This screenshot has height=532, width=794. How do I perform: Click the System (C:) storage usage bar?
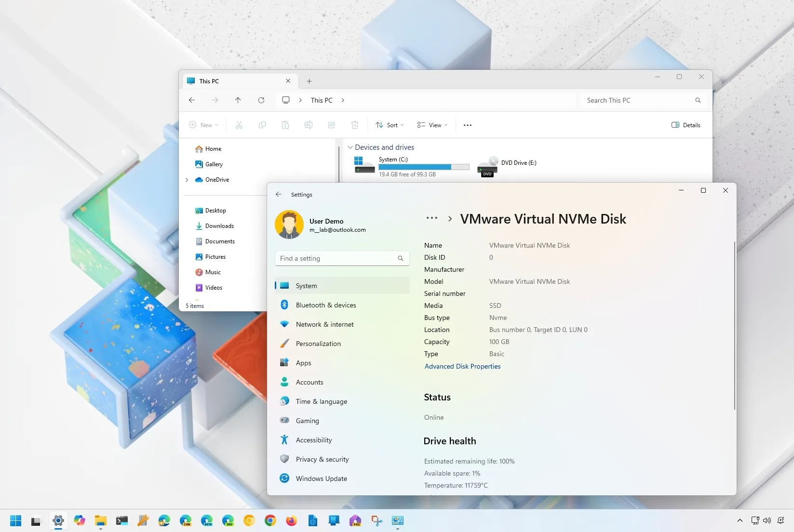[x=424, y=167]
